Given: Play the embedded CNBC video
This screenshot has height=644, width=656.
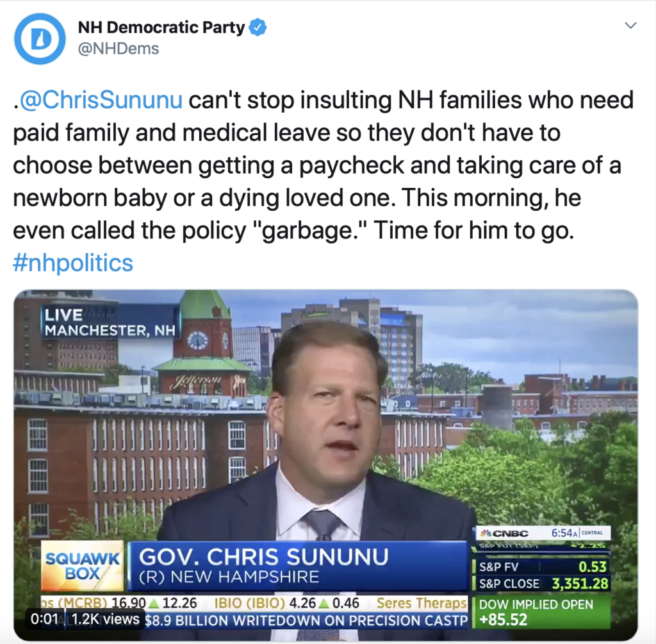Looking at the screenshot, I should pos(326,465).
